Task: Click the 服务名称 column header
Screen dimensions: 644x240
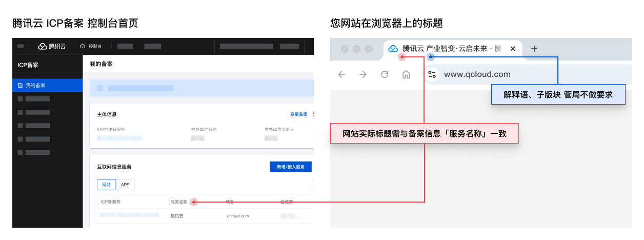Action: (x=179, y=202)
